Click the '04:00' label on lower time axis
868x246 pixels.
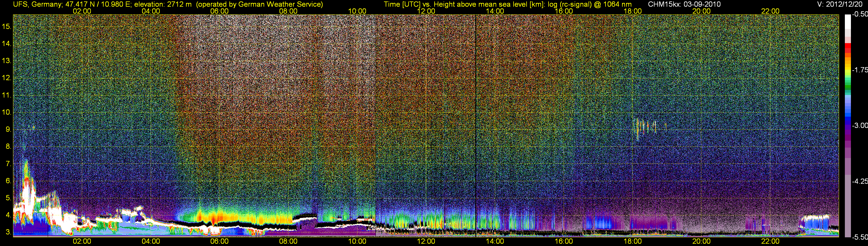151,241
